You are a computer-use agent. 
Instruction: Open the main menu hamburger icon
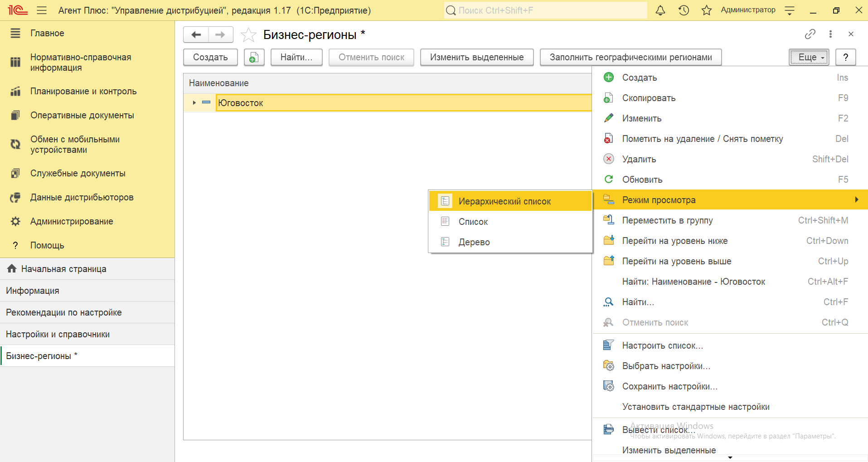click(42, 10)
